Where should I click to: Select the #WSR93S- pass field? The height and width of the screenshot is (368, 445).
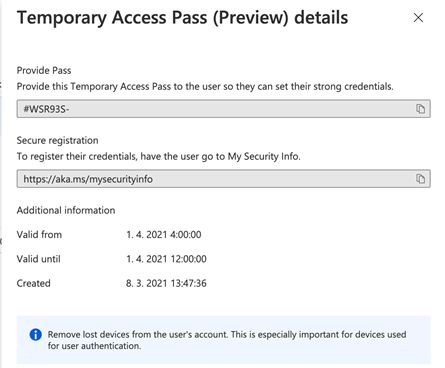click(224, 109)
